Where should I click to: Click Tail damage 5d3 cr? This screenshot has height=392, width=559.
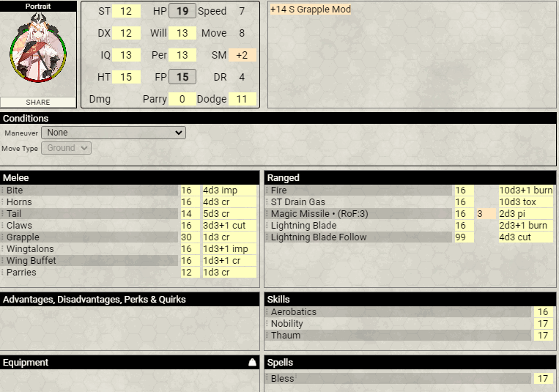(x=229, y=214)
